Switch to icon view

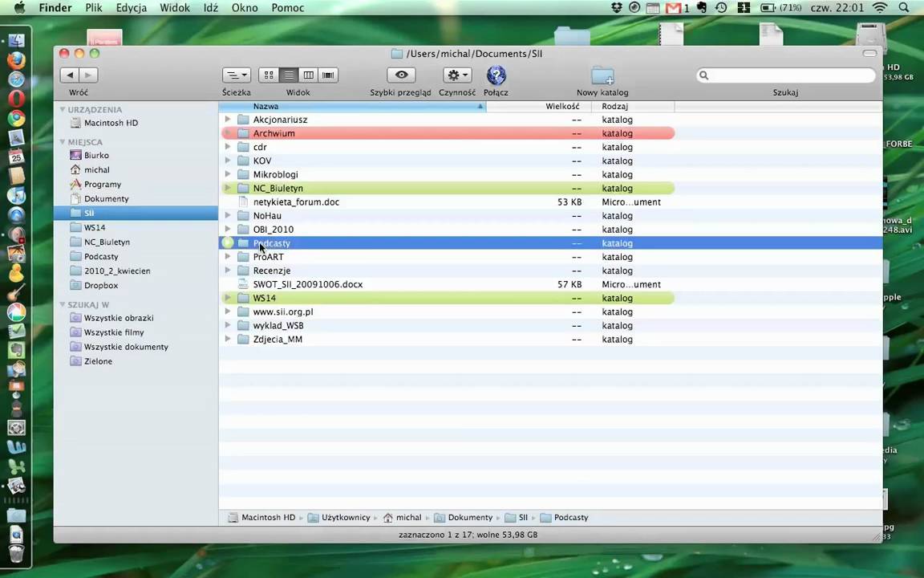pos(269,75)
